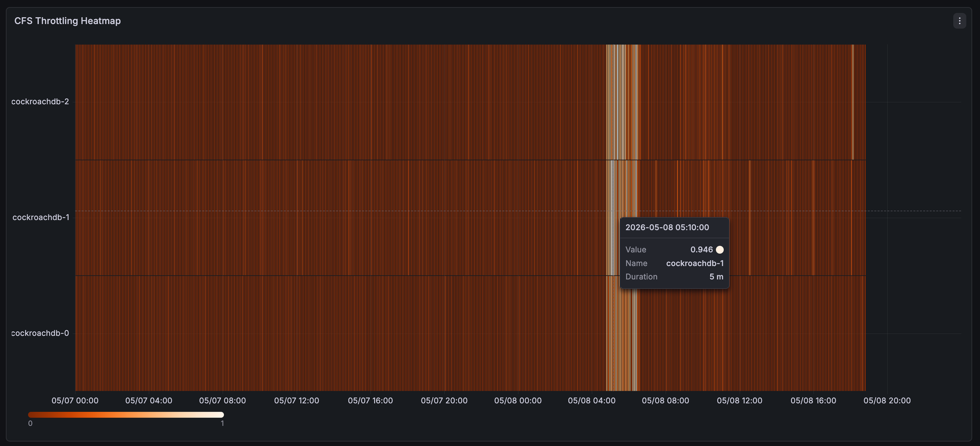The width and height of the screenshot is (980, 446).
Task: Click the 05/08 04:00 axis label
Action: pyautogui.click(x=592, y=400)
